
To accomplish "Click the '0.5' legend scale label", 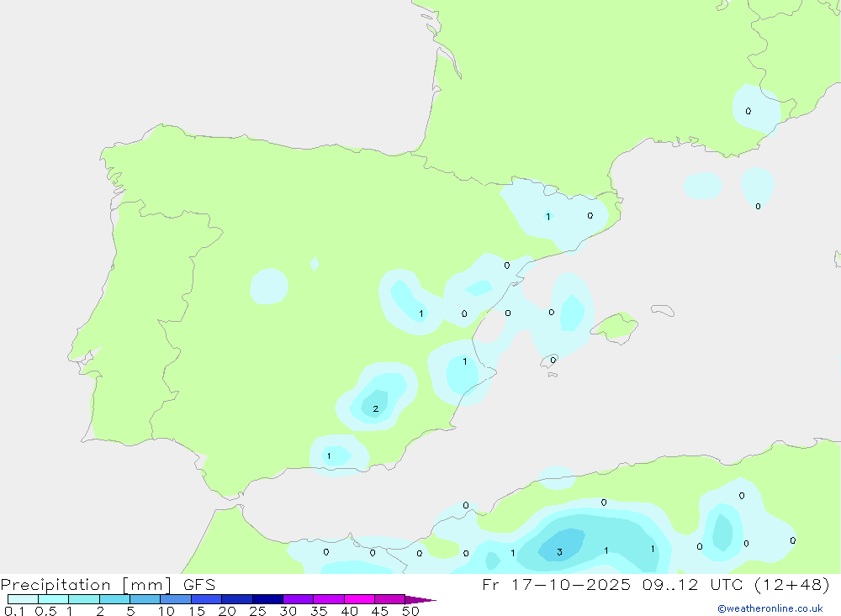I will pos(45,611).
